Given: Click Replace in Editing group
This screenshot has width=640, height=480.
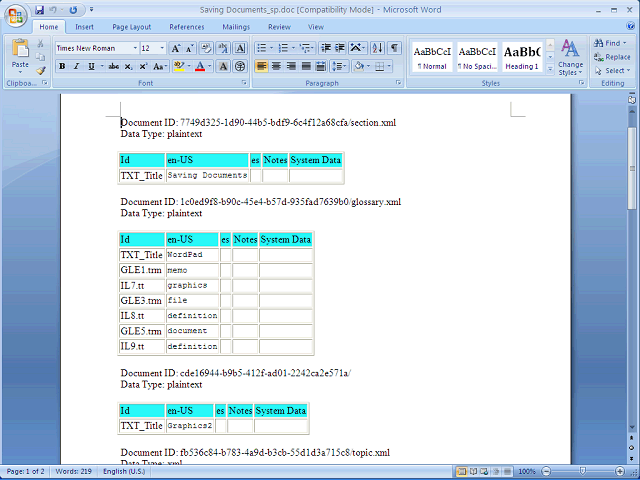Looking at the screenshot, I should [612, 57].
